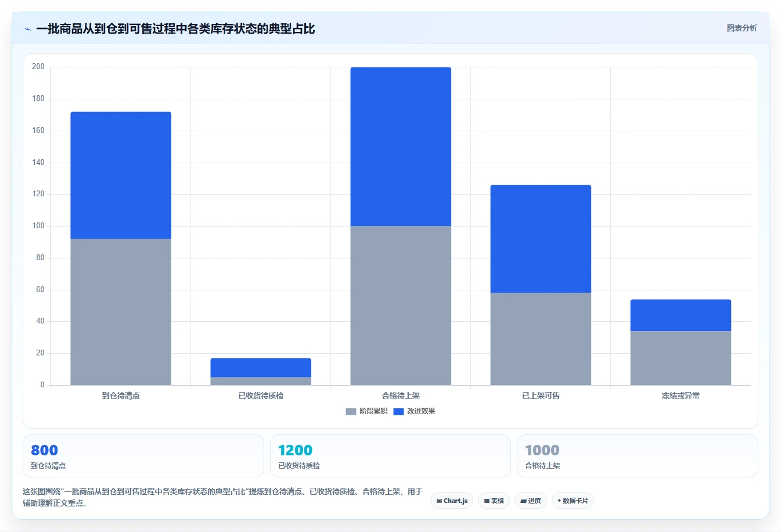This screenshot has width=781, height=532.
Task: Select the blue bar segment for 已收货待质检
Action: tap(261, 368)
